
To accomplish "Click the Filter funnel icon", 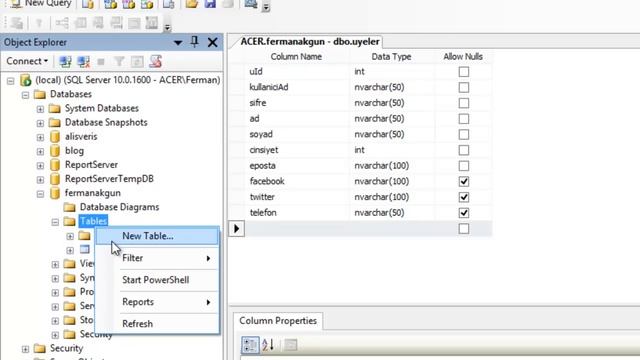I will tap(119, 62).
